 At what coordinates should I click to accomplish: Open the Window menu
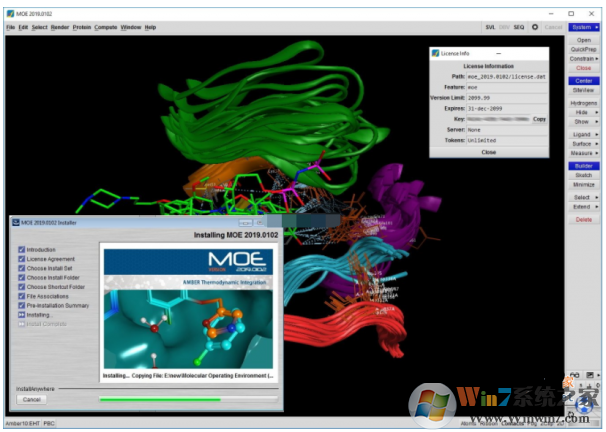coord(131,27)
